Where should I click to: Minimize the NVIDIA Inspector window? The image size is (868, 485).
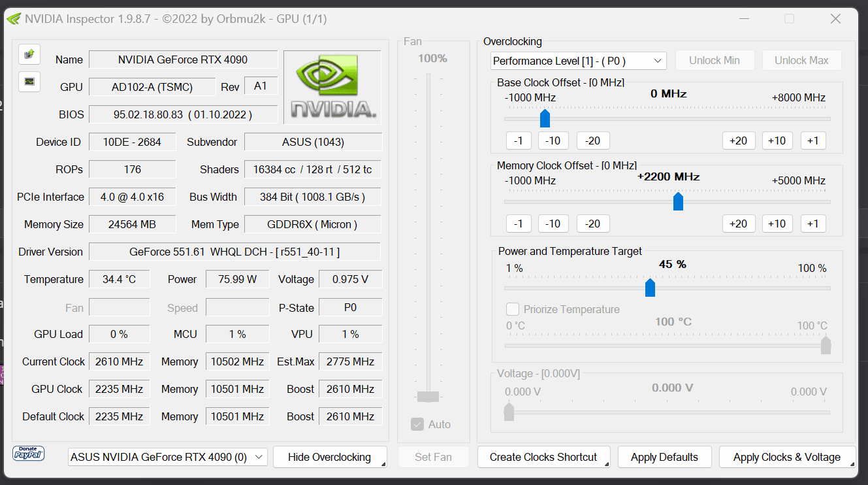click(x=743, y=19)
